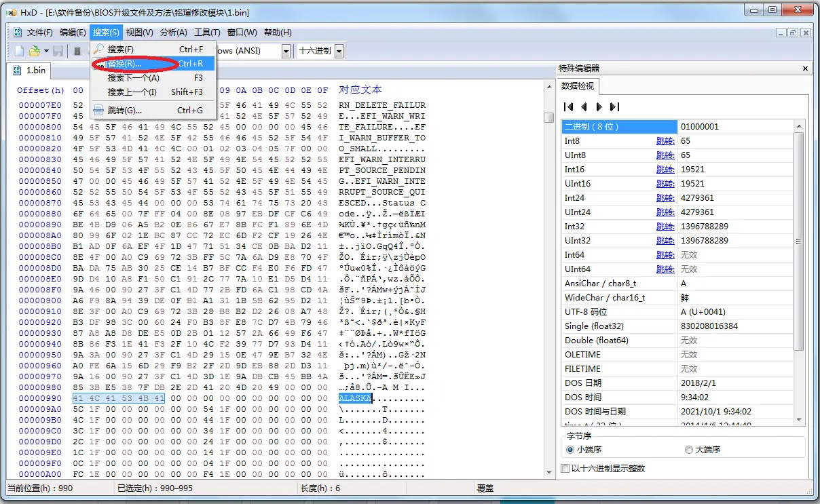Screen dimensions: 820x504
Task: Click 当前位置(h): 990 in status bar
Action: (40, 488)
